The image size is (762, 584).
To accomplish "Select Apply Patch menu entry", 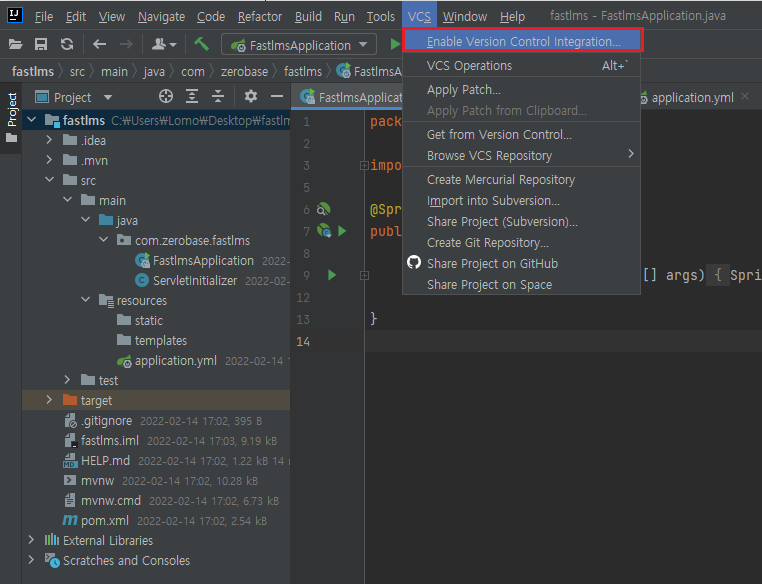I will (521, 90).
